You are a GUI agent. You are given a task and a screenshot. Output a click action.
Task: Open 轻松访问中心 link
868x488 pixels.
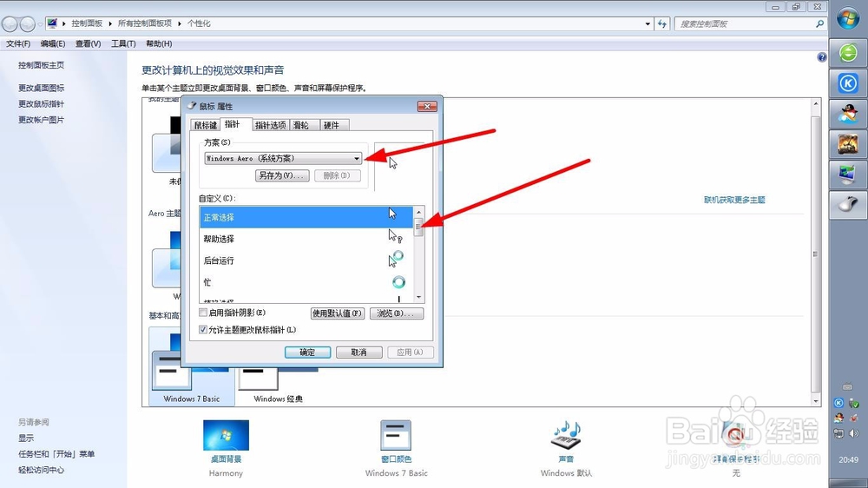(41, 471)
